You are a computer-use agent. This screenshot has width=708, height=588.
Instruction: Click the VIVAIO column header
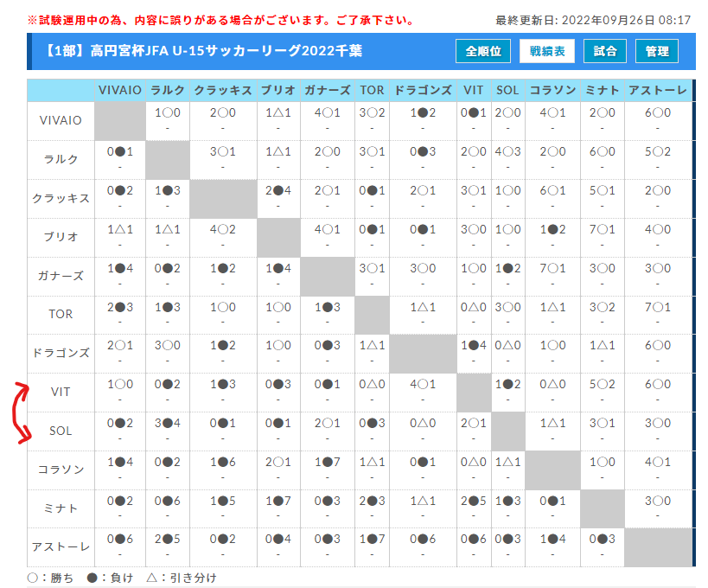coord(120,90)
